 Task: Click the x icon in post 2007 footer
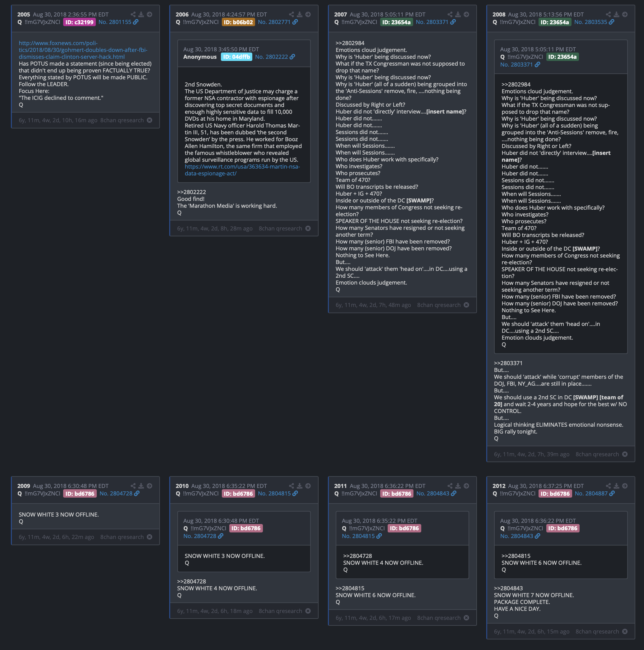pos(466,305)
